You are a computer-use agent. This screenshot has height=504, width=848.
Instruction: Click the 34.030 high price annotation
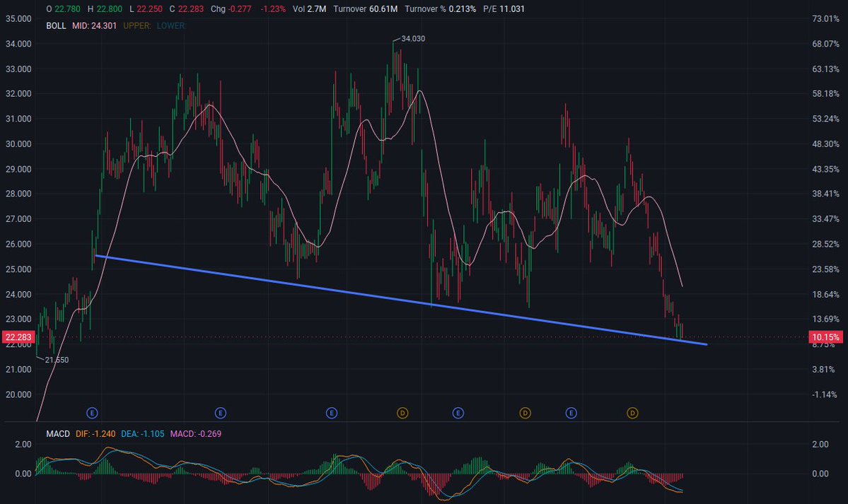(413, 38)
